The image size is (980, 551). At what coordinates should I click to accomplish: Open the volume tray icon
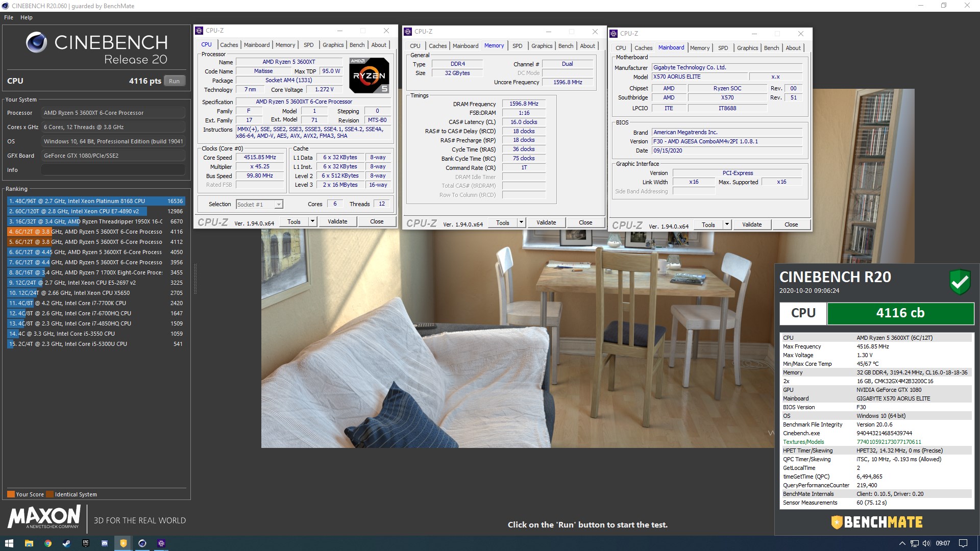click(926, 543)
